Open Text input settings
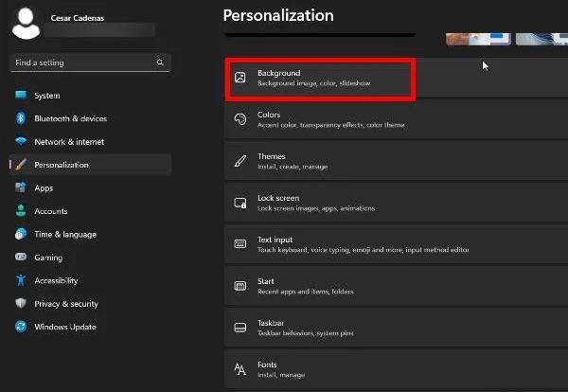Image resolution: width=568 pixels, height=392 pixels. tap(397, 244)
